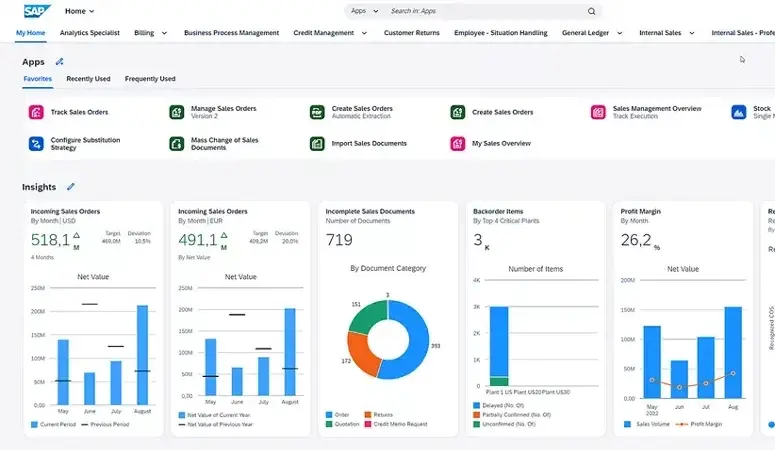The width and height of the screenshot is (775, 450).
Task: Open Employee - Situation Handling tab
Action: [x=501, y=33]
